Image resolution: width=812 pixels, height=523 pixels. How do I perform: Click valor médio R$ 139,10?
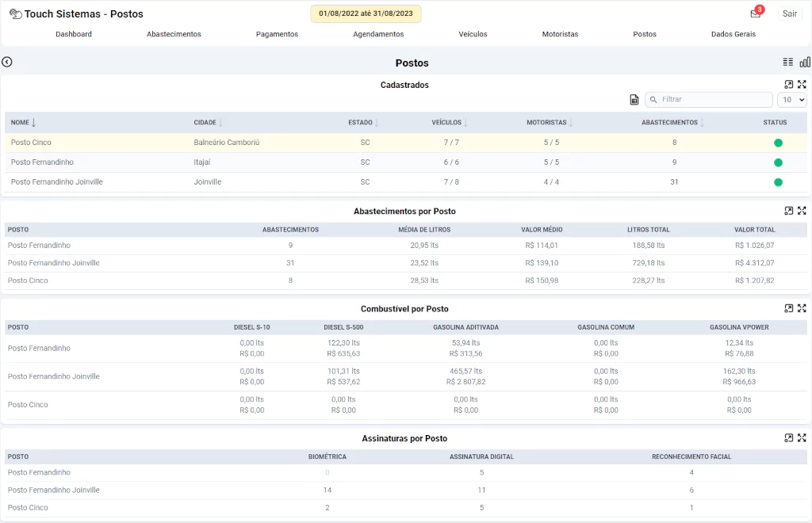click(x=542, y=263)
